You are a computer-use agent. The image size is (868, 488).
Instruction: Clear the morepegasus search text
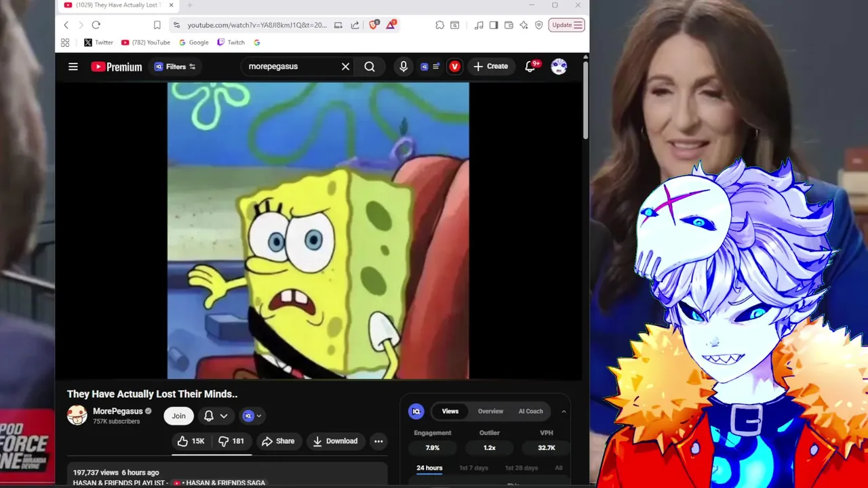point(345,66)
